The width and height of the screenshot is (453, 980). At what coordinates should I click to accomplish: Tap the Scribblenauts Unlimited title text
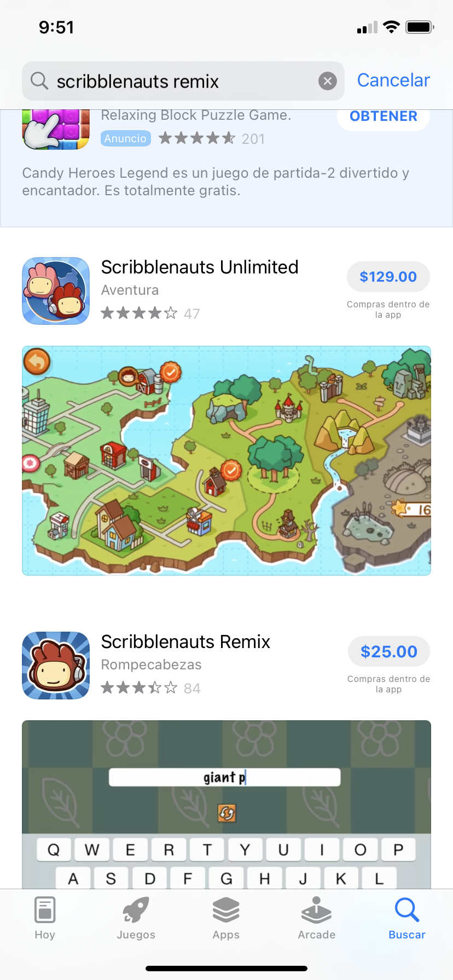[x=200, y=267]
